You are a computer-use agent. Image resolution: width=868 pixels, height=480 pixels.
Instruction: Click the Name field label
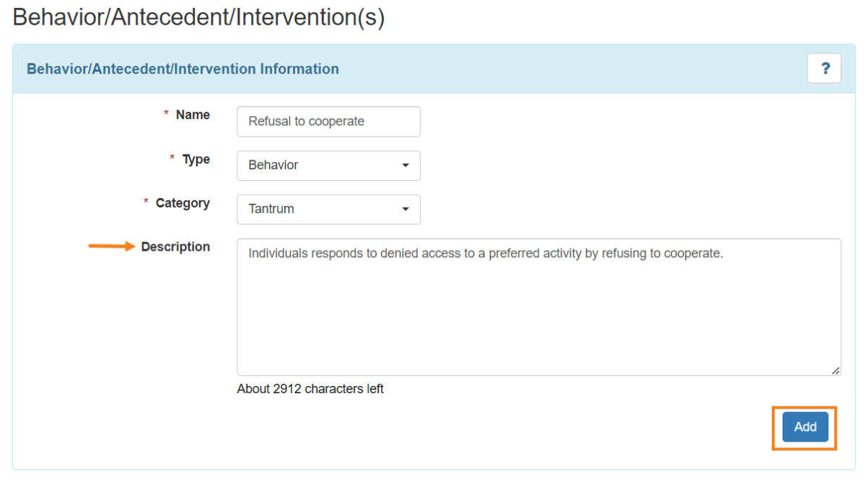(x=192, y=114)
